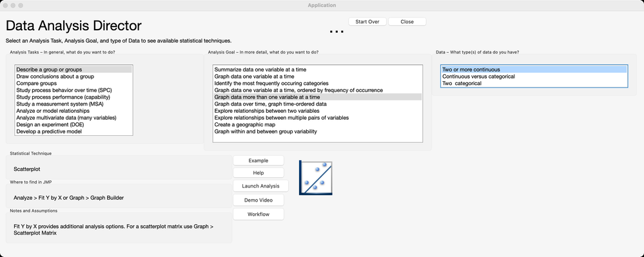Click the Start Over button

[367, 22]
